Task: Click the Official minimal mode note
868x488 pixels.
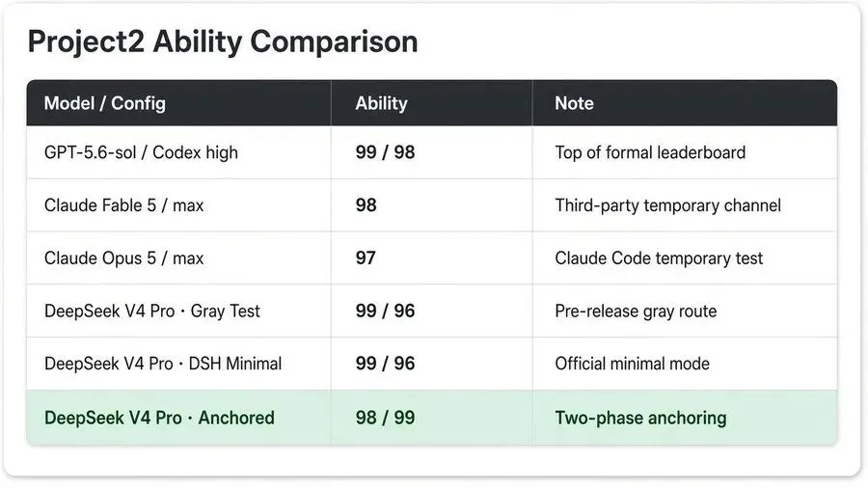Action: (x=632, y=364)
